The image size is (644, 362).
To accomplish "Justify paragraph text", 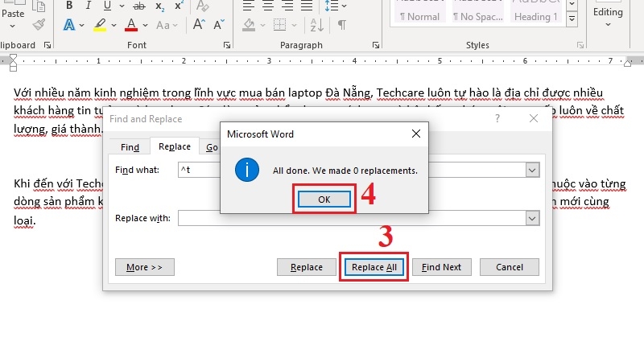I will pos(307,6).
